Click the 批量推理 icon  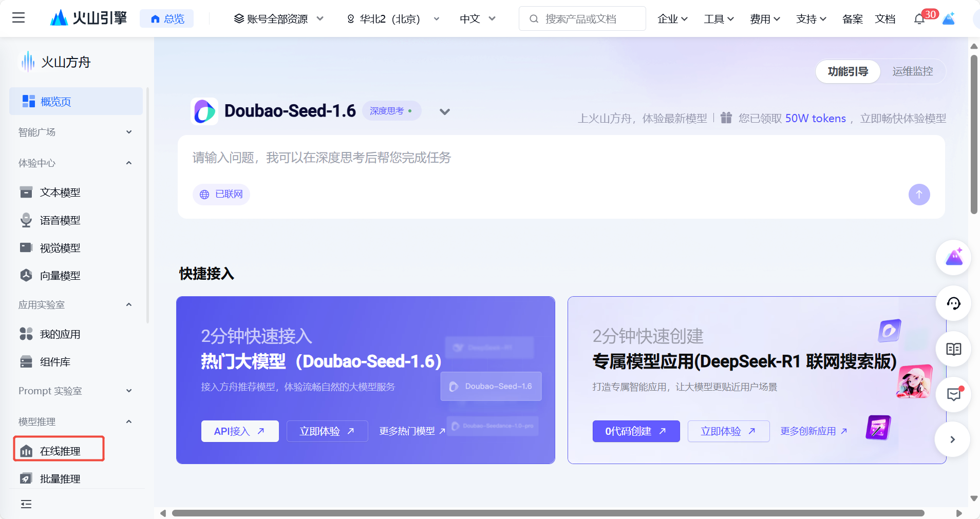(x=26, y=479)
